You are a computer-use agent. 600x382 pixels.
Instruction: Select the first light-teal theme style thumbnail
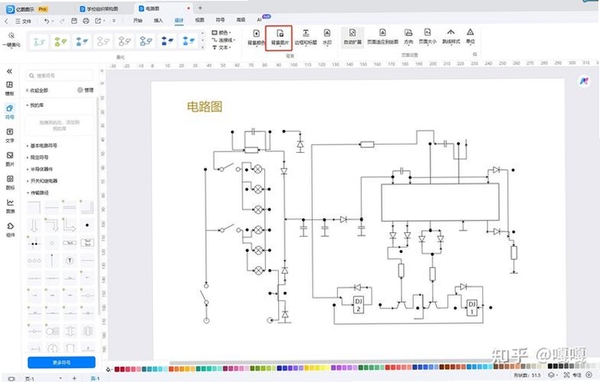pyautogui.click(x=39, y=41)
